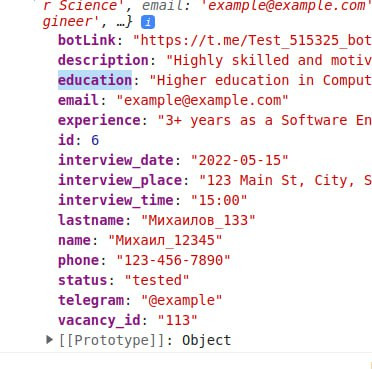Image resolution: width=372 pixels, height=369 pixels.
Task: Click the id value 6
Action: (x=95, y=140)
